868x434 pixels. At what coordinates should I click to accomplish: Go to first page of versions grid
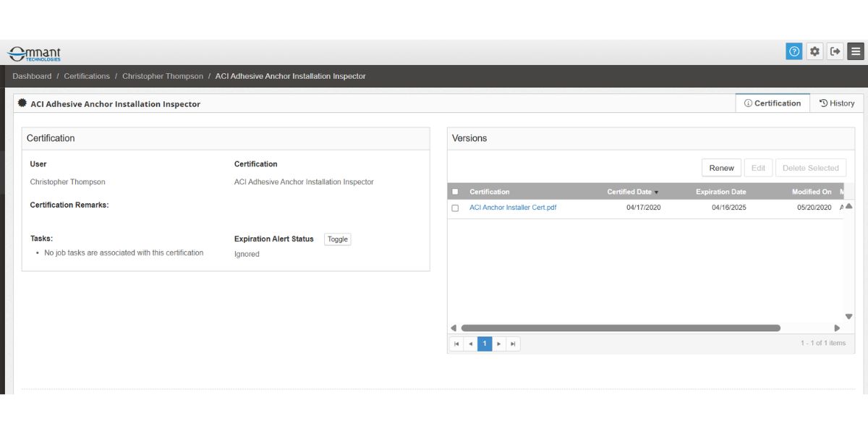point(456,344)
